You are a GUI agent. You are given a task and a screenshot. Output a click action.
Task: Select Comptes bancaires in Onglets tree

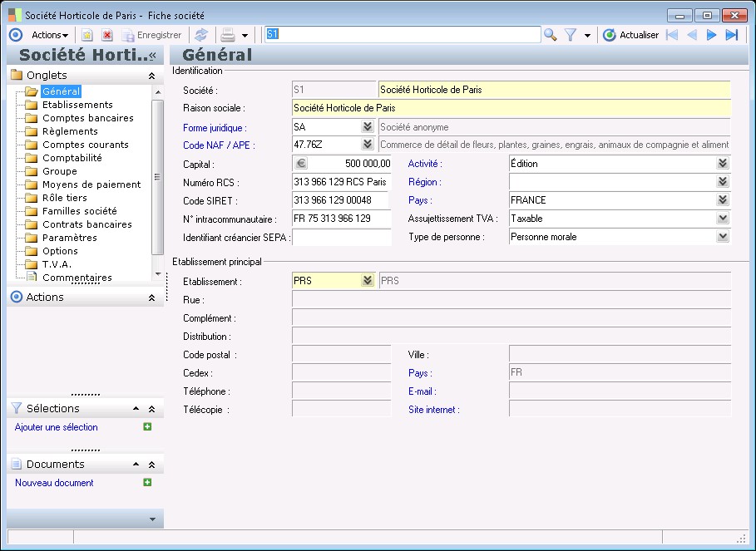[x=87, y=118]
